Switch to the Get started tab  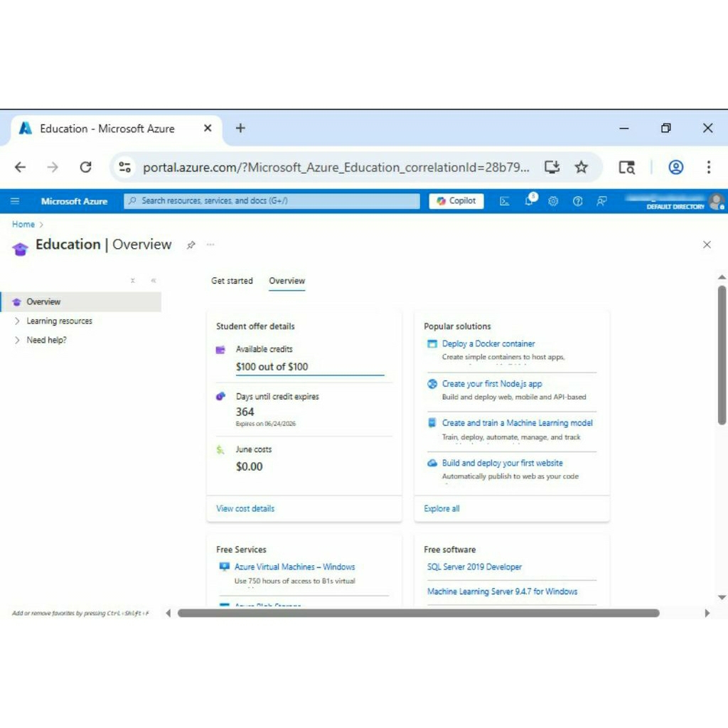point(231,281)
